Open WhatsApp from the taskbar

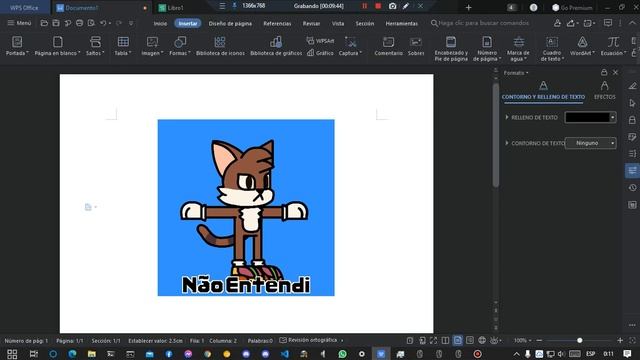(x=342, y=354)
